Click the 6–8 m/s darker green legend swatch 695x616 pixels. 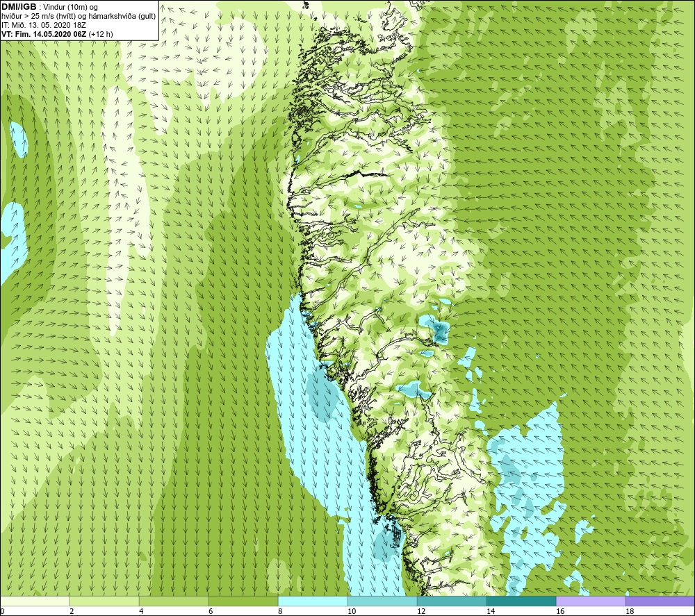click(243, 601)
